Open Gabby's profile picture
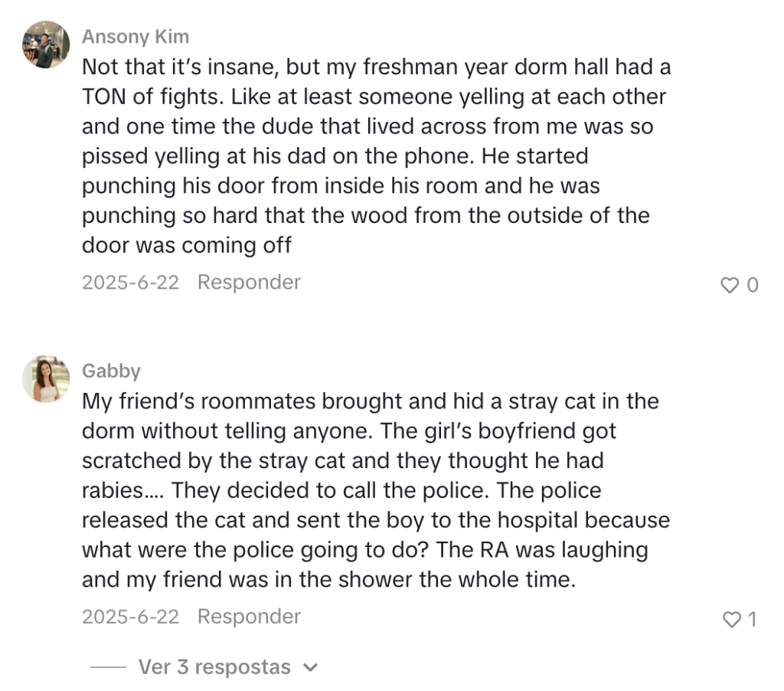The image size is (784, 691). point(46,379)
